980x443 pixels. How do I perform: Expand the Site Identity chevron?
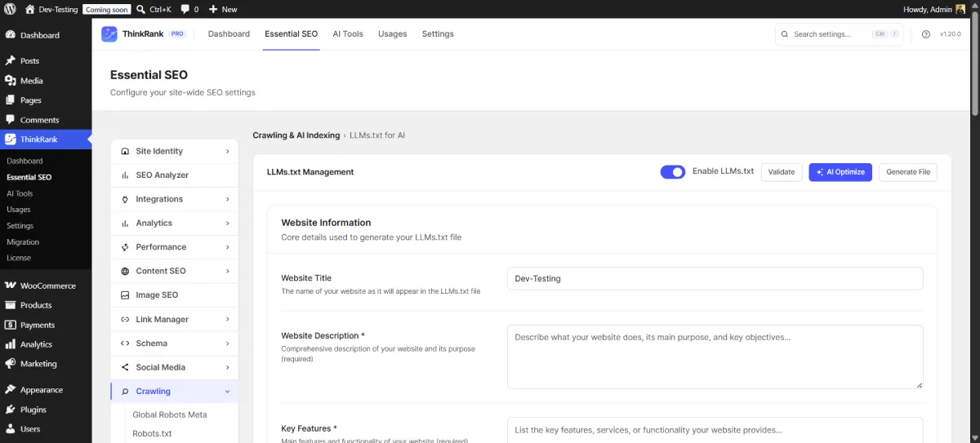pos(228,151)
